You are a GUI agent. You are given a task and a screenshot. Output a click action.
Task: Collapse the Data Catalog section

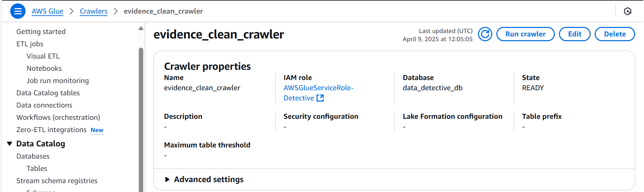(x=10, y=144)
